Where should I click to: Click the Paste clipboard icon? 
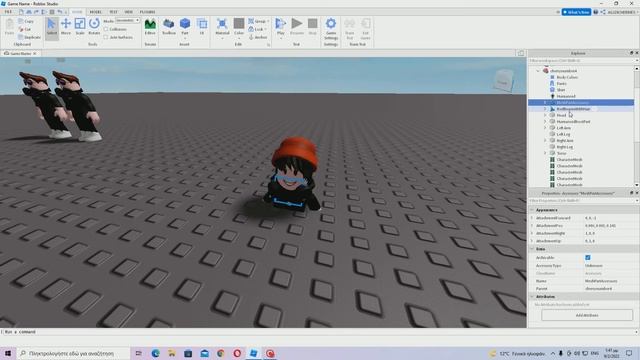pyautogui.click(x=9, y=27)
